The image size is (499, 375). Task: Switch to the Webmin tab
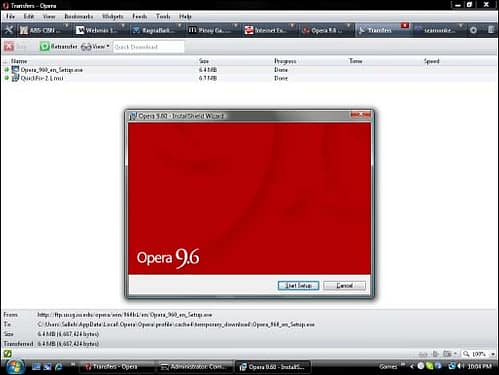point(100,30)
